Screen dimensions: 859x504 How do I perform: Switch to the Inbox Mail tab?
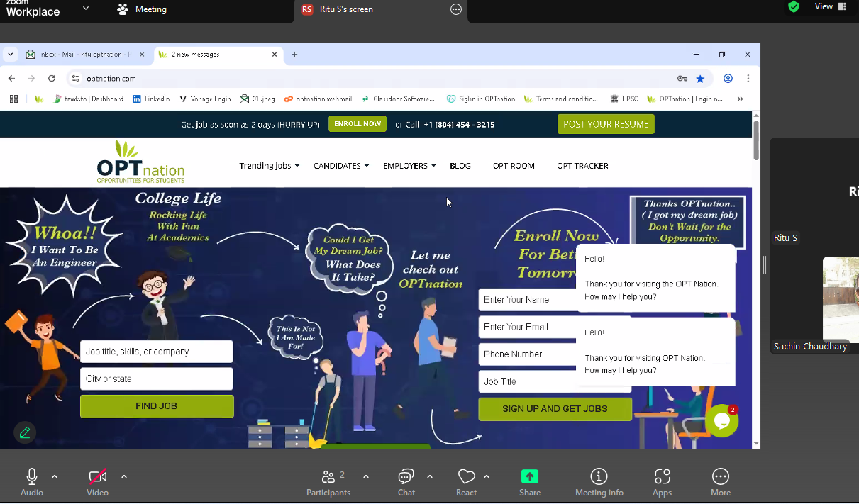pyautogui.click(x=82, y=55)
